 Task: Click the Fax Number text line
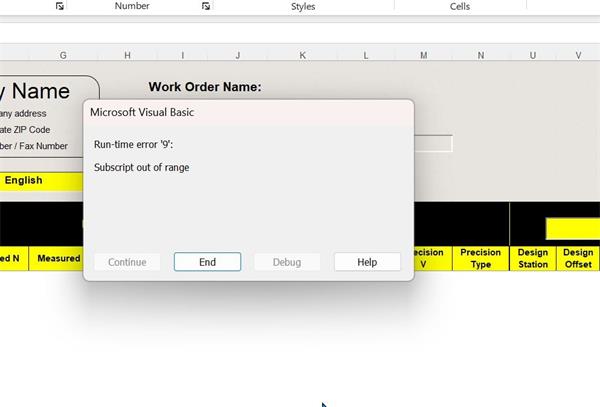[34, 146]
